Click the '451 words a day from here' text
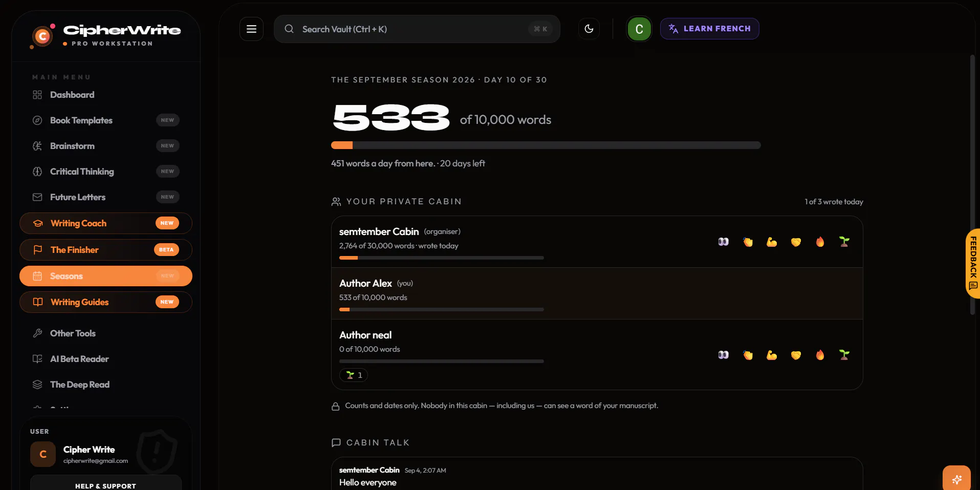This screenshot has height=490, width=980. pos(383,163)
